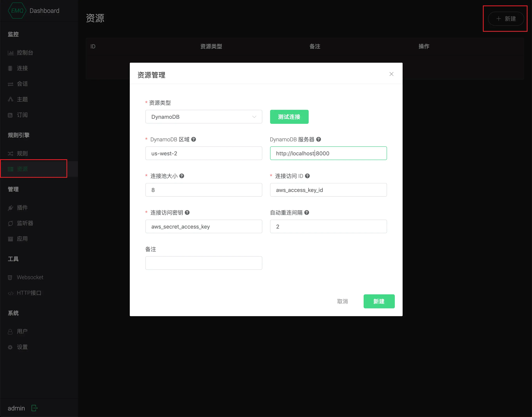Click the help icon beside 连接访问 ID
The image size is (532, 417).
click(x=308, y=176)
